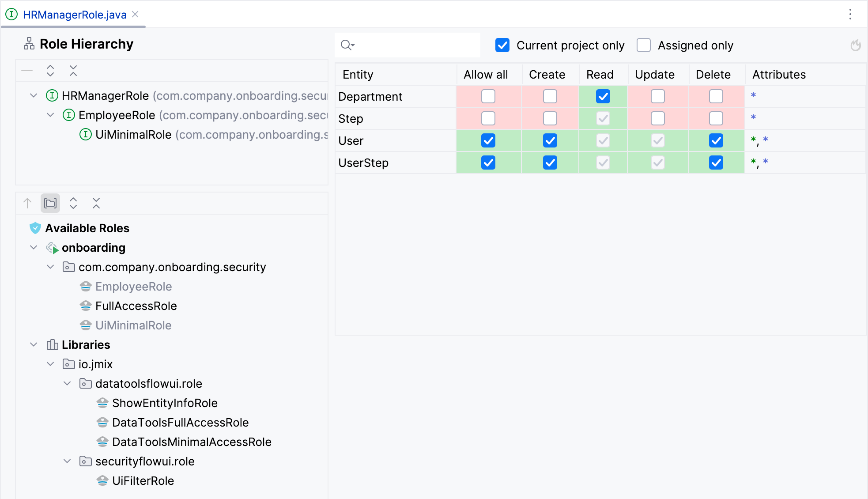Select FullAccessRole in available roles

tap(136, 306)
